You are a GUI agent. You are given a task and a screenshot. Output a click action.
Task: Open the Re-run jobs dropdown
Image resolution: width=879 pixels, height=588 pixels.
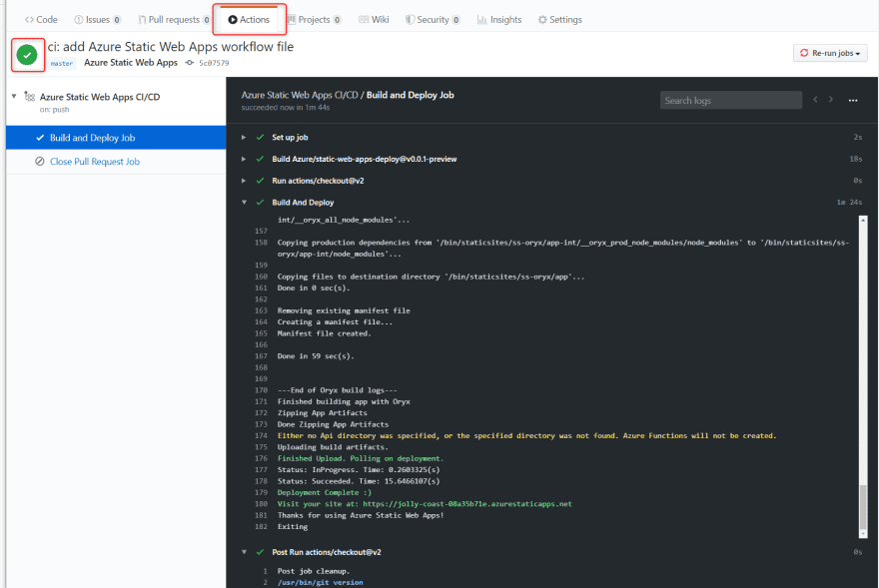point(829,53)
